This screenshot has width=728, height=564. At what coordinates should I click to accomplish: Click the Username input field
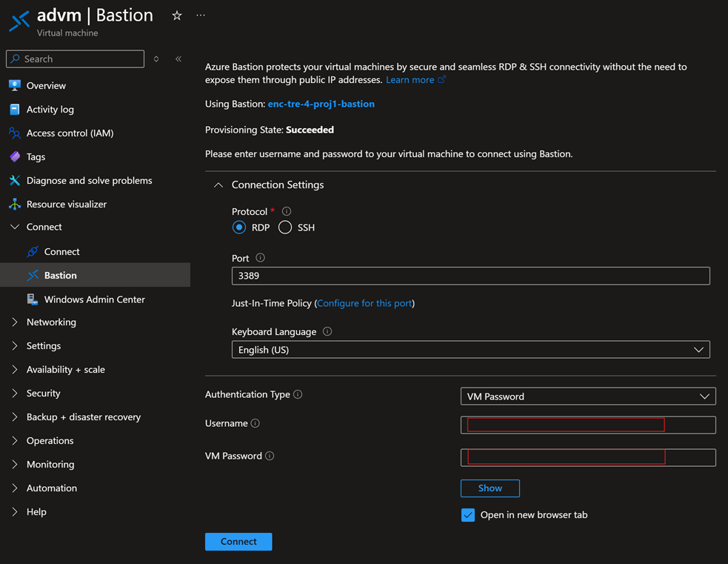(x=588, y=425)
